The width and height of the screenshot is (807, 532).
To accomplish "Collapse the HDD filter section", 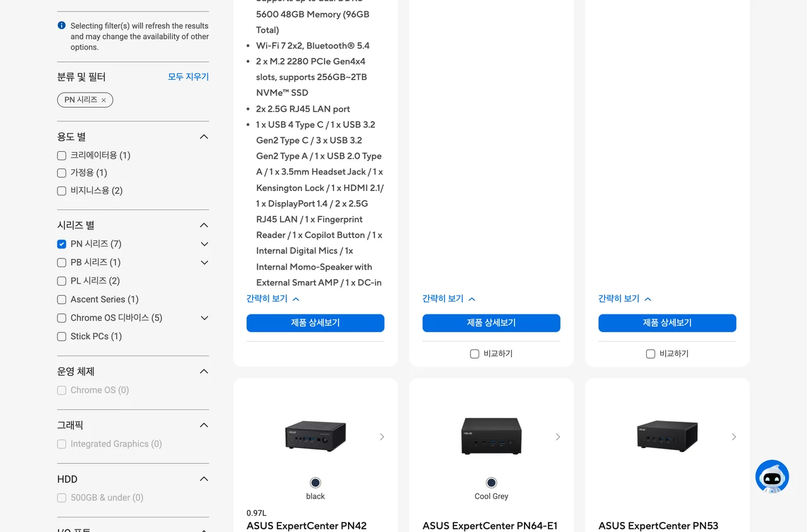I will click(204, 479).
